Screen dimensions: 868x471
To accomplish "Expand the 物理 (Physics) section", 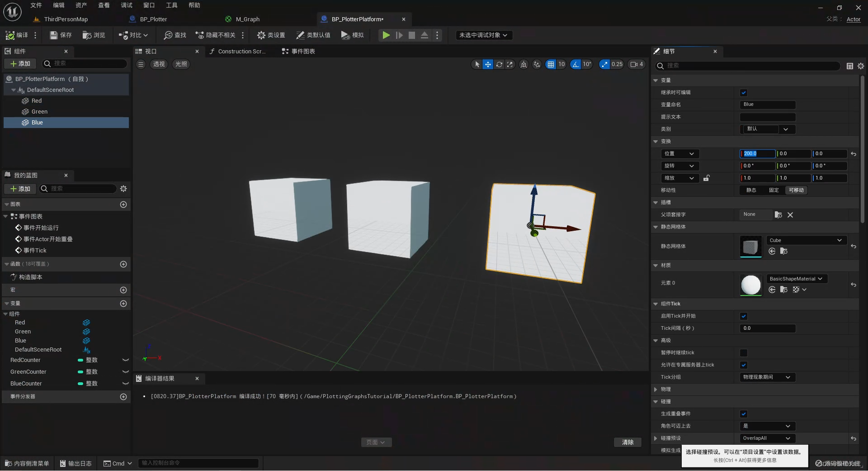I will 656,390.
